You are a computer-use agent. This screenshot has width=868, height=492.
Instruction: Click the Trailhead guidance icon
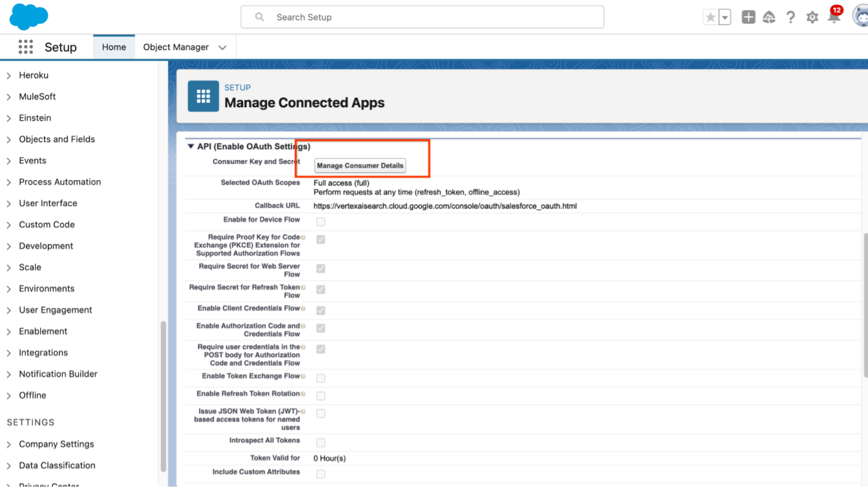(769, 17)
